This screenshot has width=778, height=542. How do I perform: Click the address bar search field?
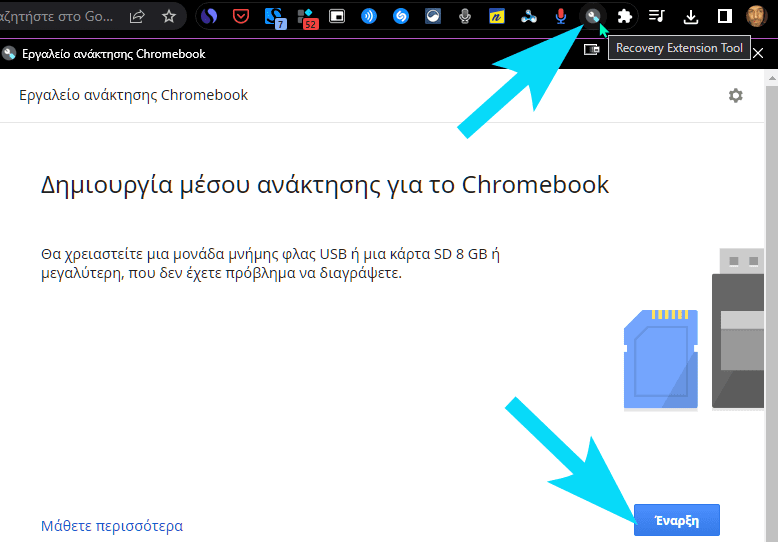(57, 16)
